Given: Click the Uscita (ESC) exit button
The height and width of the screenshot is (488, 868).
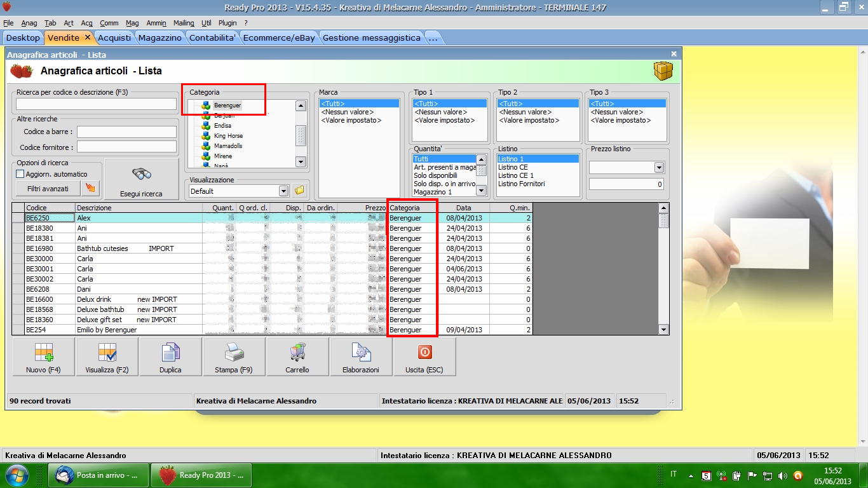Looking at the screenshot, I should (424, 357).
